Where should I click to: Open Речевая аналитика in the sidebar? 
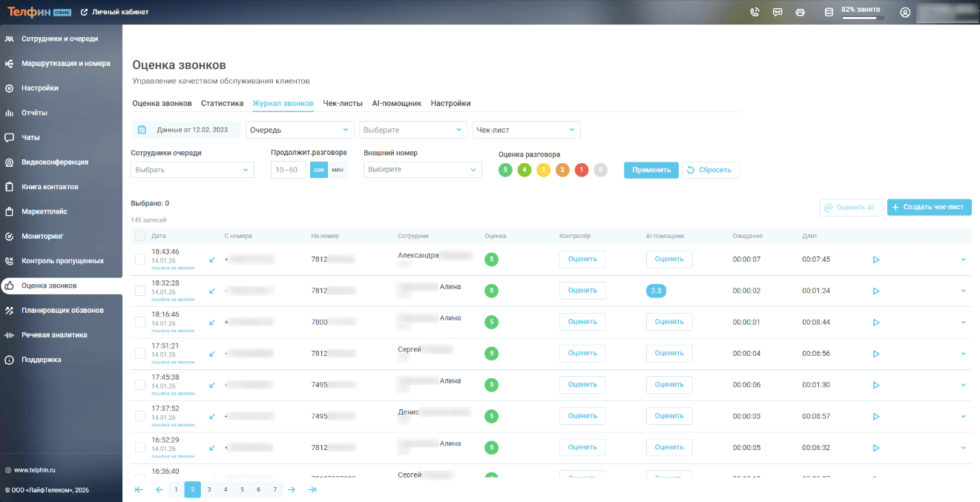[54, 335]
